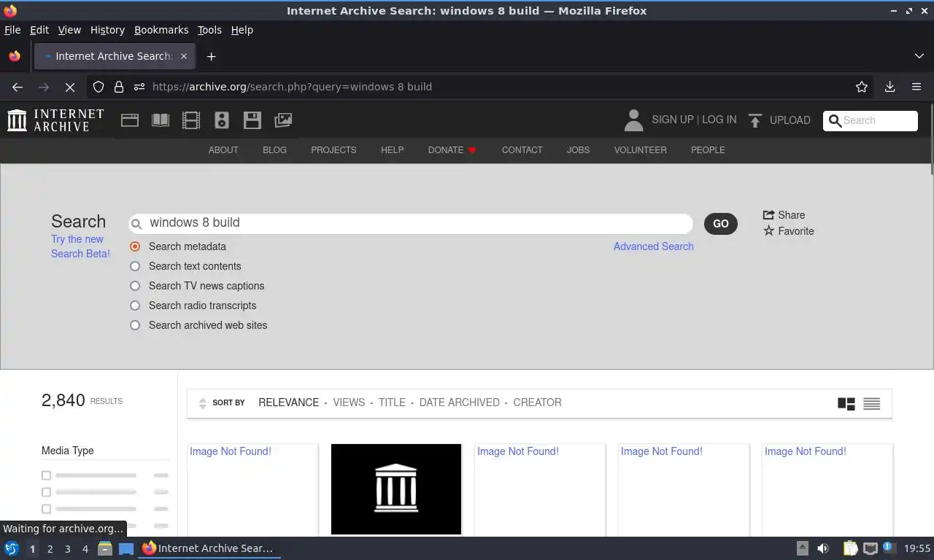Sort results by TITLE
Image resolution: width=934 pixels, height=560 pixels.
click(392, 402)
